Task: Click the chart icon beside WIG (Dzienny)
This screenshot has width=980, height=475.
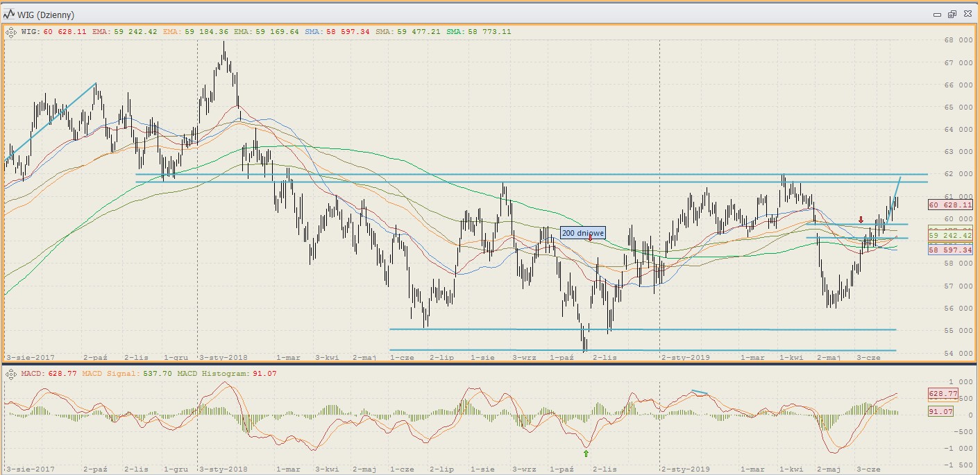Action: click(10, 14)
